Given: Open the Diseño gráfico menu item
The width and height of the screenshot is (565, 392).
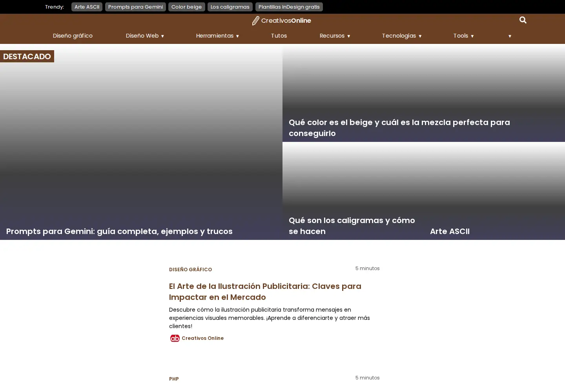Looking at the screenshot, I should pos(73,36).
